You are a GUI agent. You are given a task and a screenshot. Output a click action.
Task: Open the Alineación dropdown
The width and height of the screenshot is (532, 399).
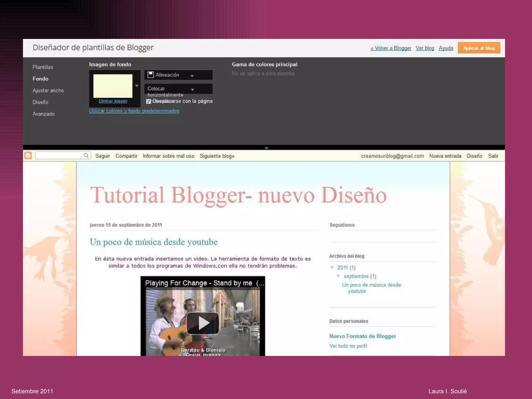[192, 76]
